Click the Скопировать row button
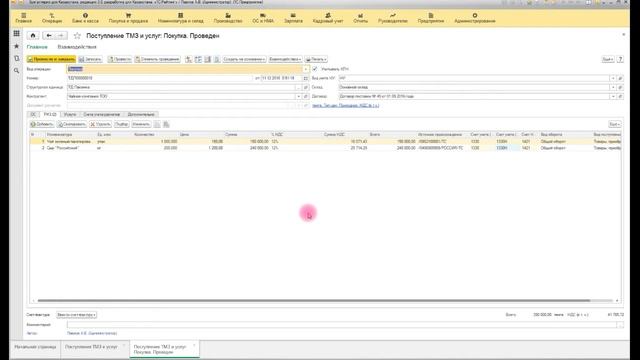The height and width of the screenshot is (360, 640). point(72,124)
